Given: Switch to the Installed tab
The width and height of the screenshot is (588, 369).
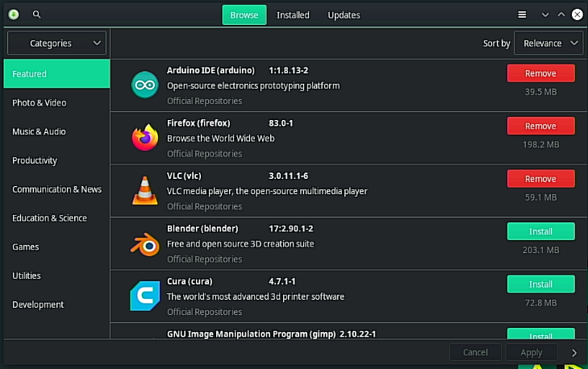Looking at the screenshot, I should [x=293, y=15].
